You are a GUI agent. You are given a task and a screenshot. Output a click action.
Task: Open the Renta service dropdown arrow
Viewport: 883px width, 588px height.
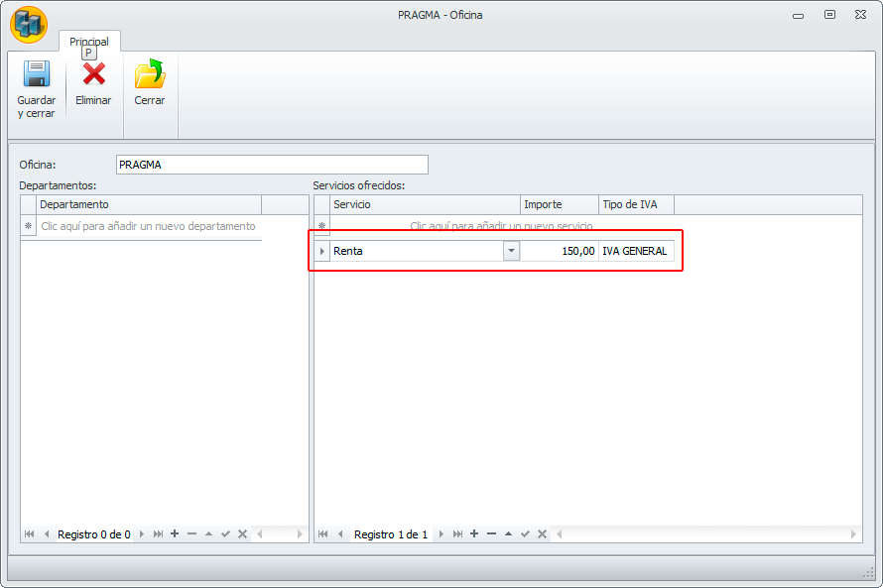tap(511, 251)
